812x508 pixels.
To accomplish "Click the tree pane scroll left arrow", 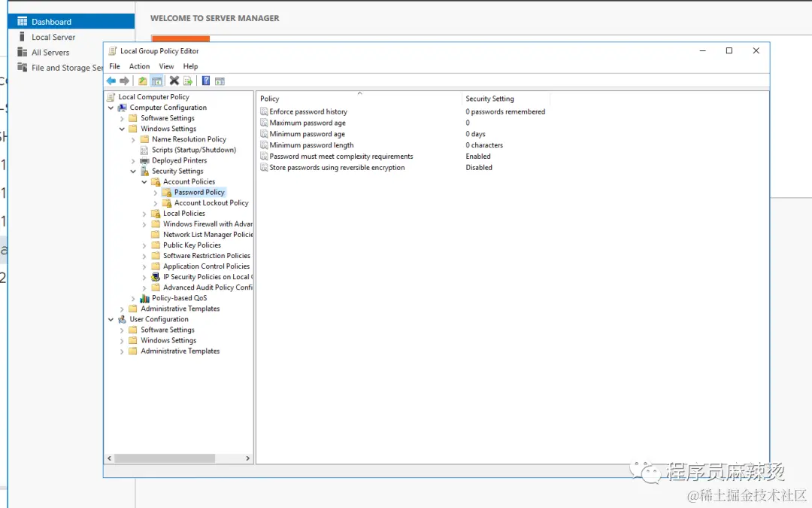I will click(x=109, y=458).
